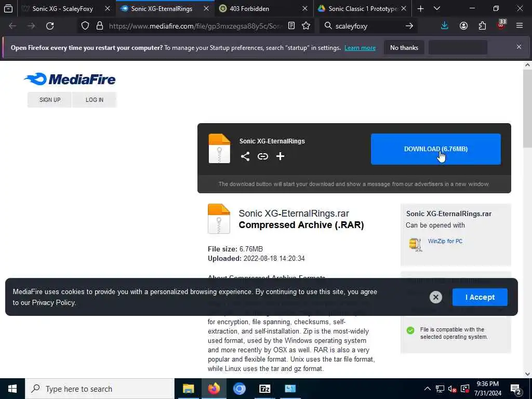
Task: Copy link via the chain icon
Action: pyautogui.click(x=262, y=156)
